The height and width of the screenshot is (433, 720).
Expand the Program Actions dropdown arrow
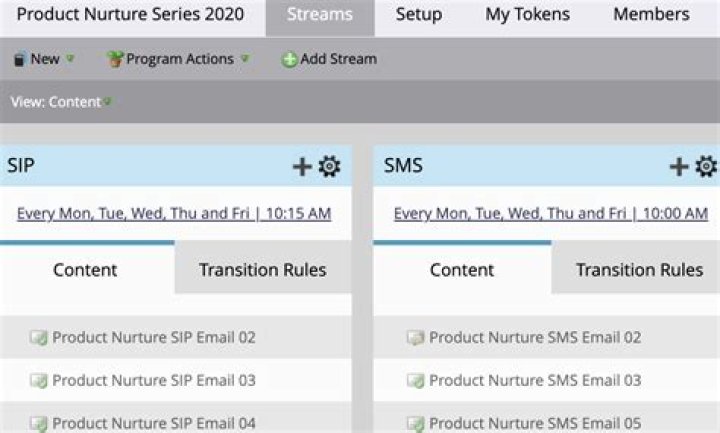pyautogui.click(x=245, y=58)
